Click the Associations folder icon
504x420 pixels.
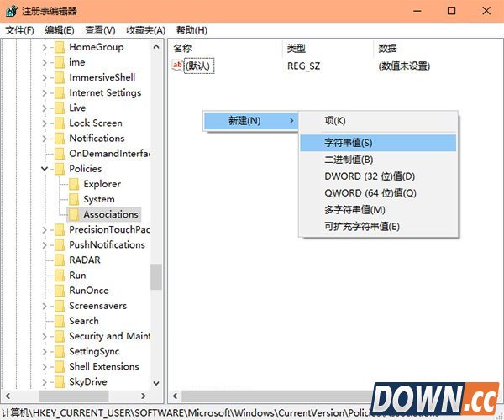pyautogui.click(x=74, y=215)
